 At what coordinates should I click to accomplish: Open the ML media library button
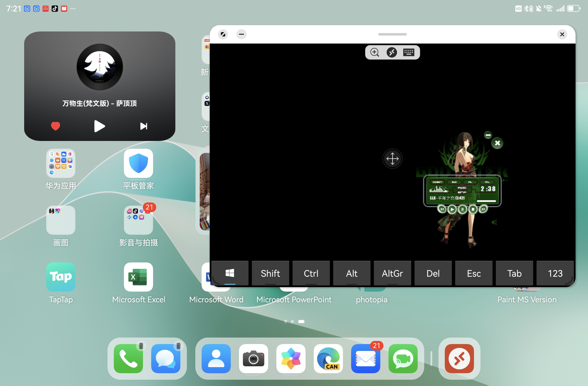[487, 182]
